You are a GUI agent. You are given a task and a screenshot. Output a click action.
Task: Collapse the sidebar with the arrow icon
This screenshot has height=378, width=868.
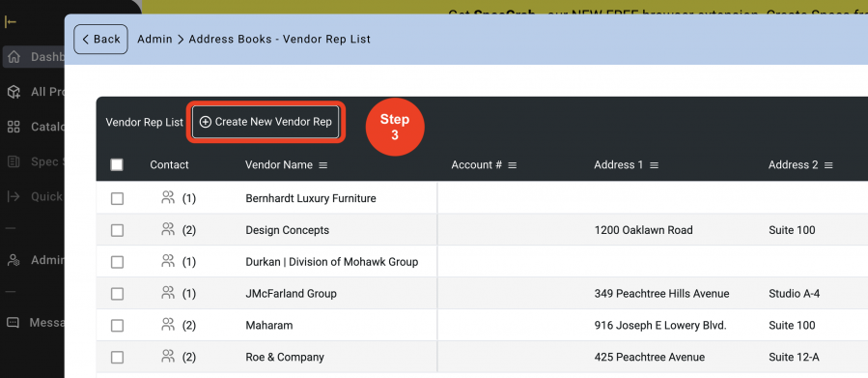[10, 21]
